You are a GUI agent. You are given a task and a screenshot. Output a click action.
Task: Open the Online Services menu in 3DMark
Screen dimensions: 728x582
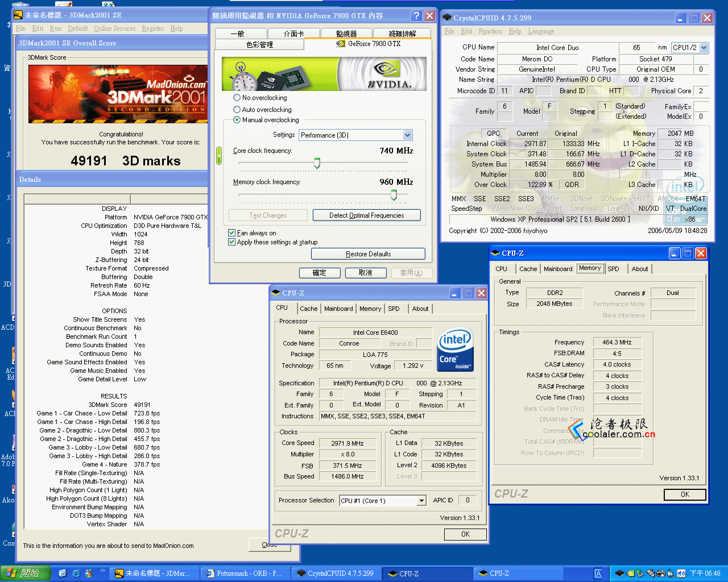[114, 28]
